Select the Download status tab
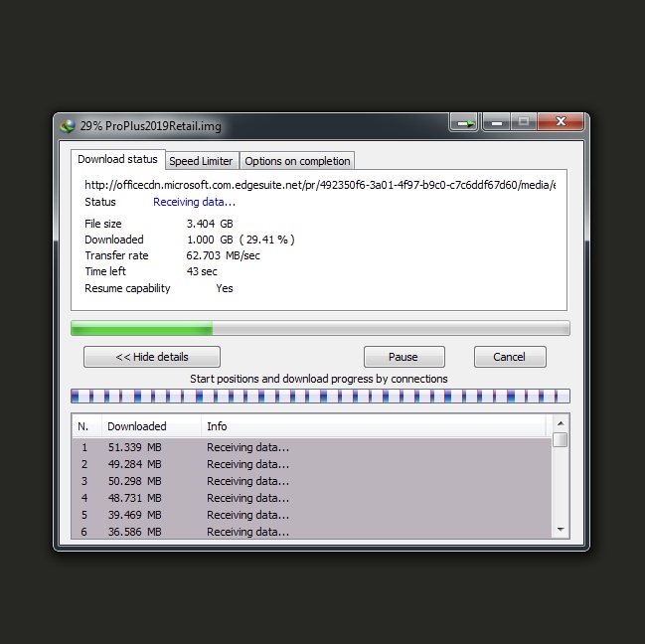 tap(117, 160)
